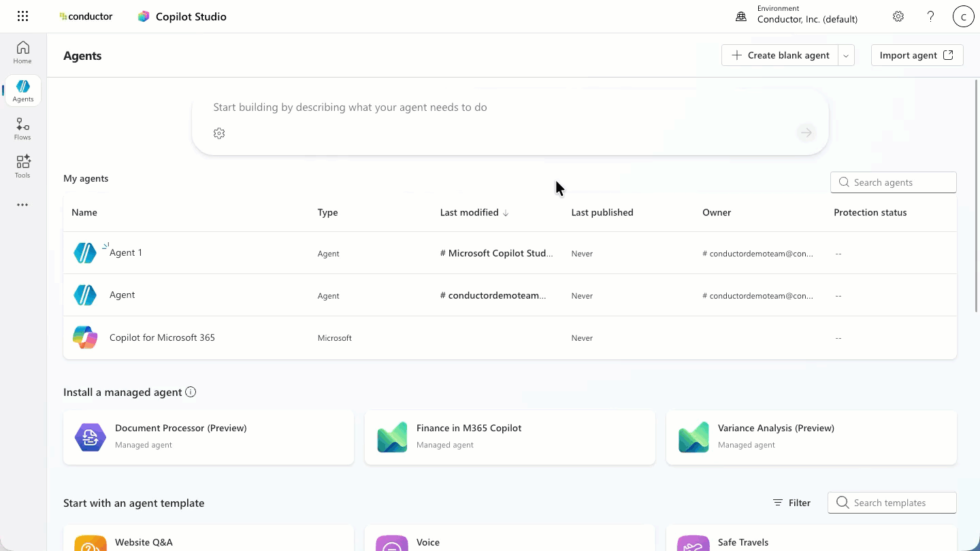The width and height of the screenshot is (980, 551).
Task: Click '# Microsoft Copilot Stud...' cell
Action: coord(497,253)
